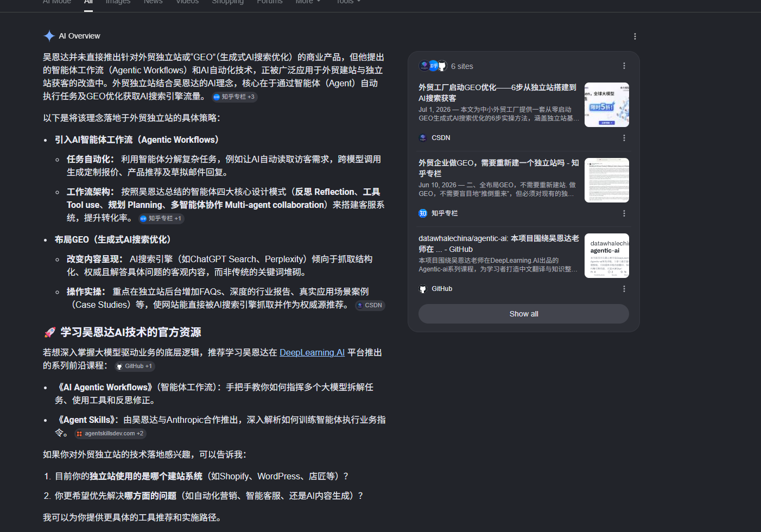Click the 知乎专栏 favicon under the second source card
The width and height of the screenshot is (761, 532).
pyautogui.click(x=423, y=213)
